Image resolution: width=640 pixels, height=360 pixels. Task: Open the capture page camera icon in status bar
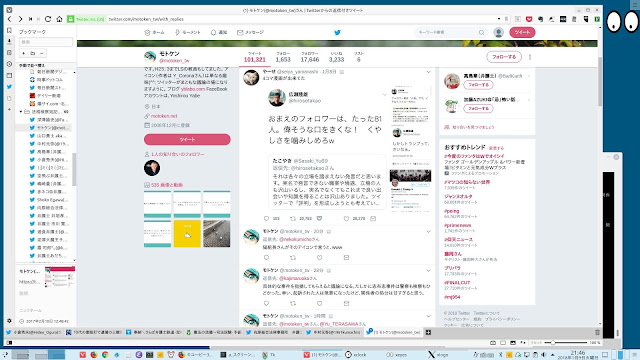pyautogui.click(x=493, y=342)
